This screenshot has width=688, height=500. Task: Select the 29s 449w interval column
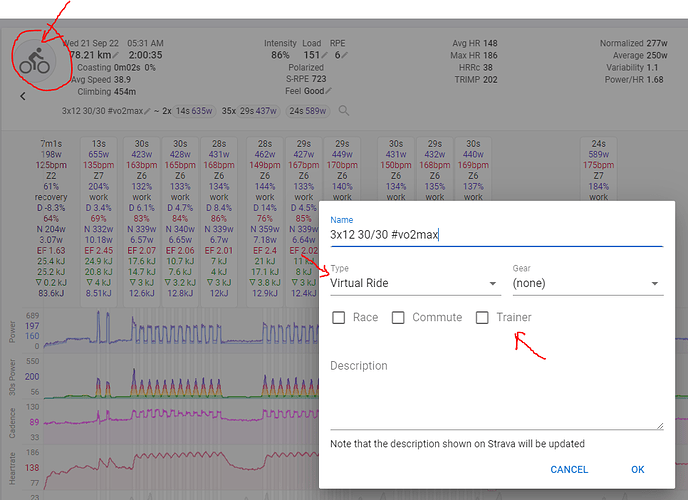point(342,169)
